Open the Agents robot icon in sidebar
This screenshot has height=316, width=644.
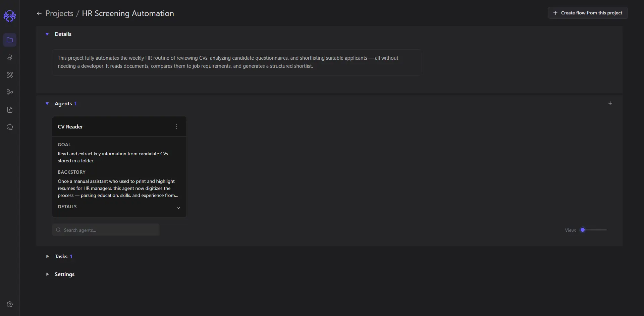click(10, 57)
